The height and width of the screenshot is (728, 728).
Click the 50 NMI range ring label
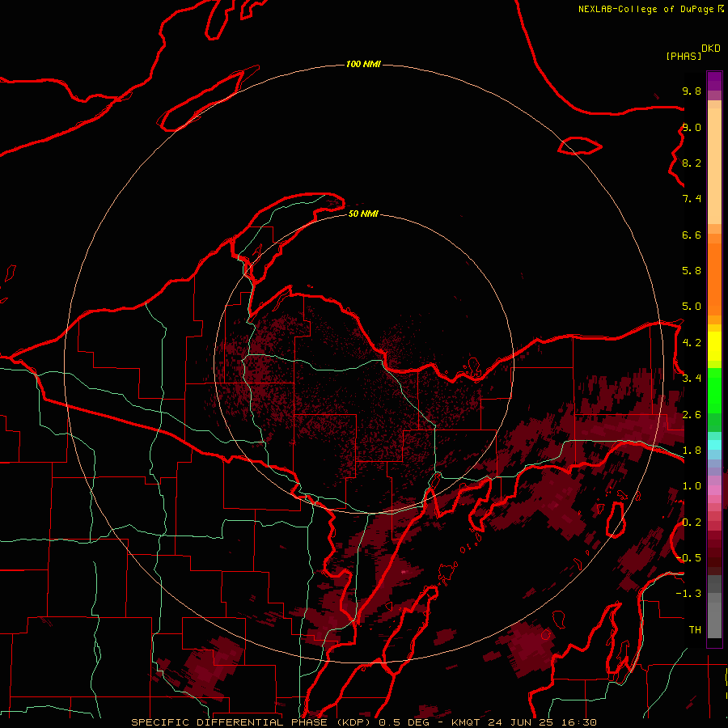coord(363,214)
